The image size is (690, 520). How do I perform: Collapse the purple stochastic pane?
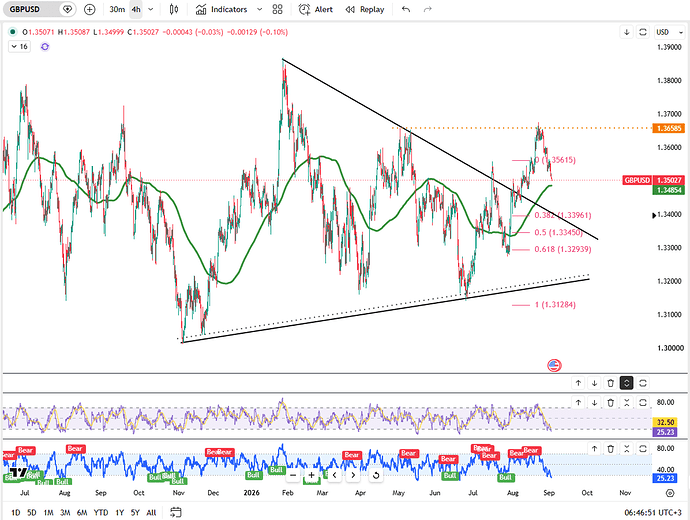coord(627,402)
